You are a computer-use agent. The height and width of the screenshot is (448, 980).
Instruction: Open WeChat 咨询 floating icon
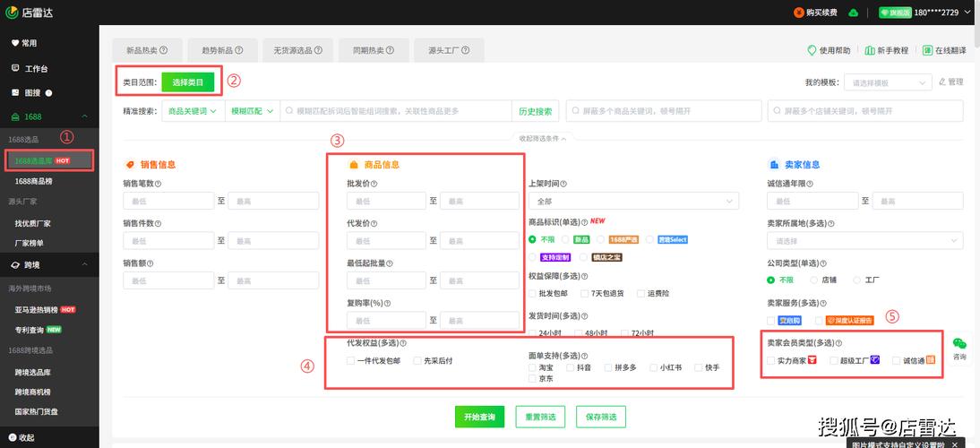pyautogui.click(x=959, y=343)
